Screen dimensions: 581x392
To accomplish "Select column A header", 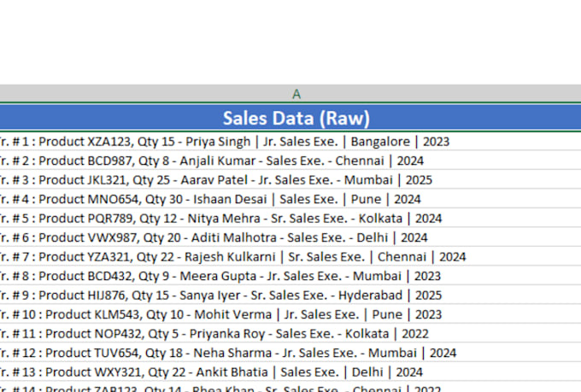I will (x=290, y=93).
